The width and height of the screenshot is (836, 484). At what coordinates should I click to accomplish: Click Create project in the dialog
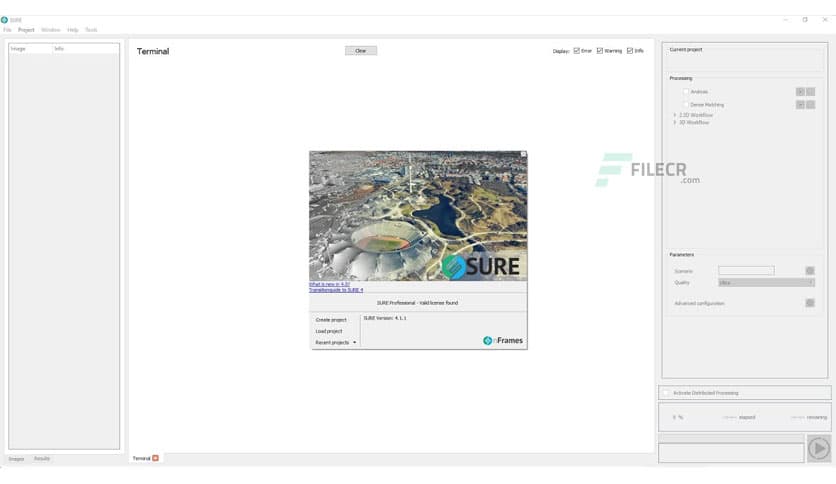pyautogui.click(x=331, y=320)
